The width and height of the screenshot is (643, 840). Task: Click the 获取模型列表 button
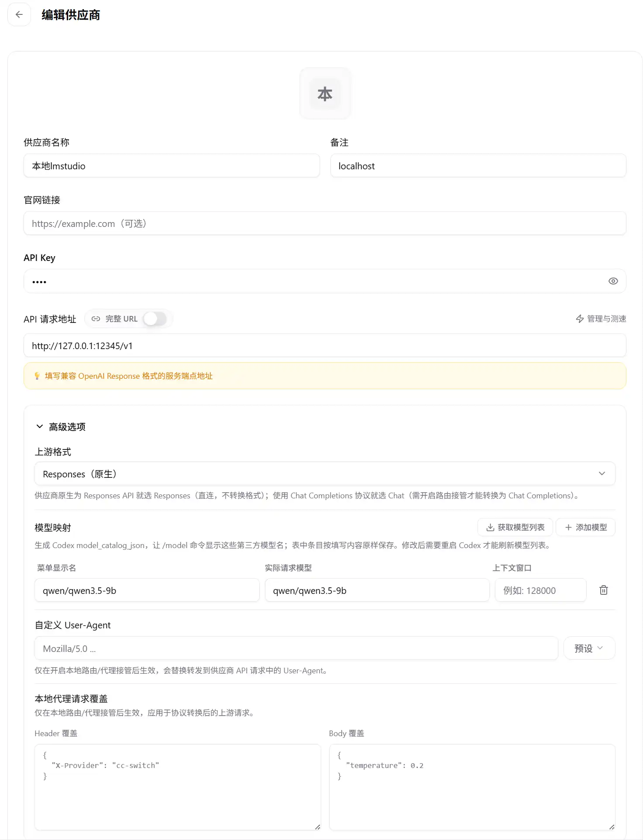515,528
